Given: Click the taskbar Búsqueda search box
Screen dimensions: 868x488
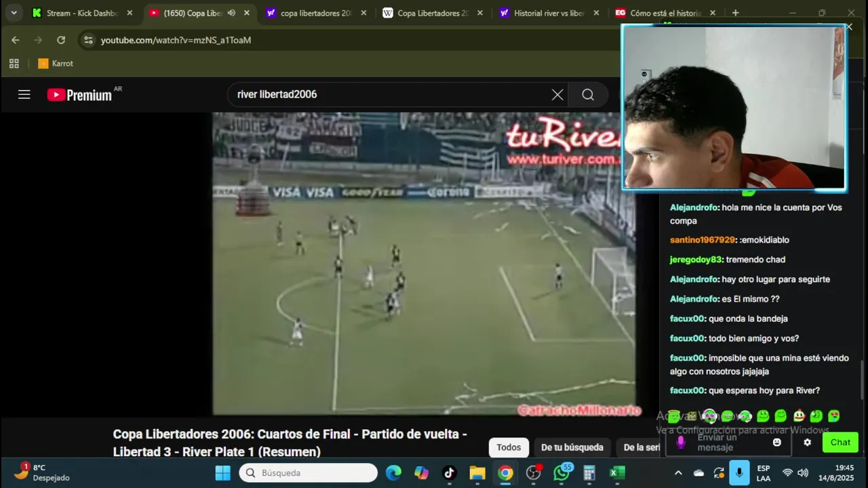Looking at the screenshot, I should click(309, 473).
